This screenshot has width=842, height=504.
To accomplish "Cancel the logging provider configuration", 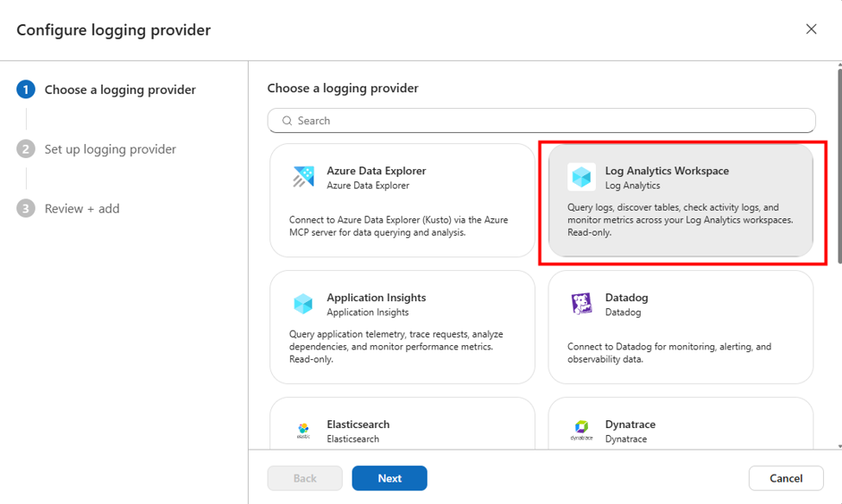I will point(786,478).
